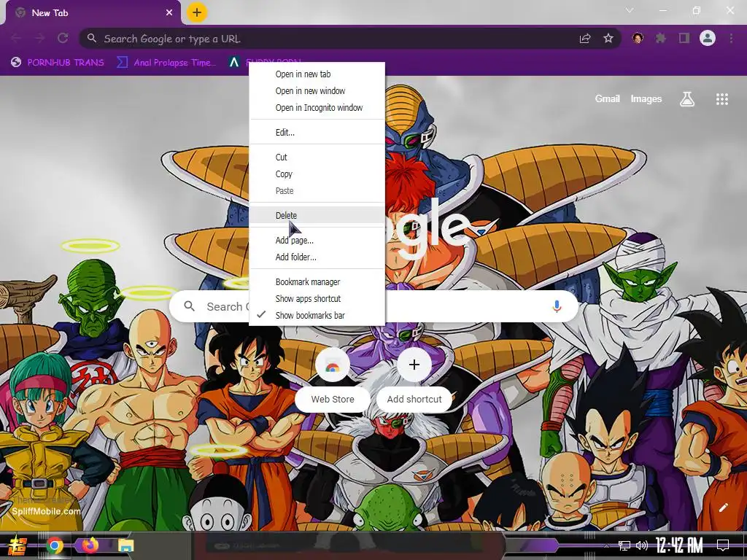Image resolution: width=747 pixels, height=560 pixels.
Task: Open File Explorer from the taskbar
Action: click(x=126, y=545)
